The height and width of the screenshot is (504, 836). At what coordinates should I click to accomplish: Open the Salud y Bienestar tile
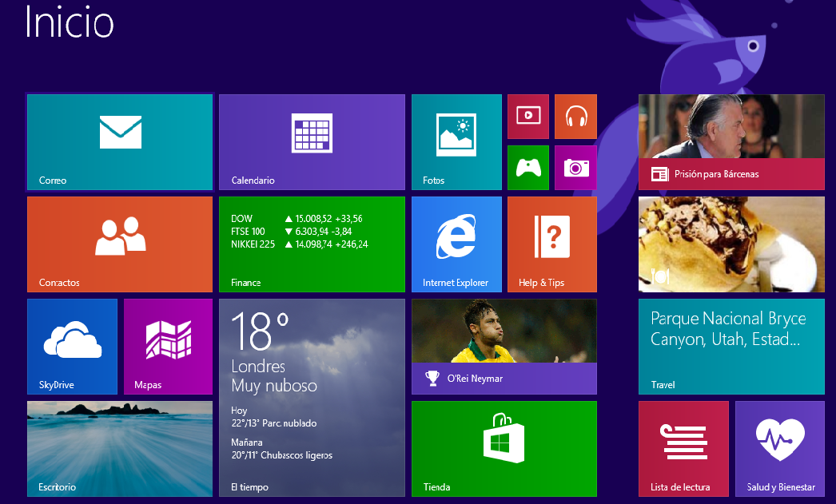(780, 449)
